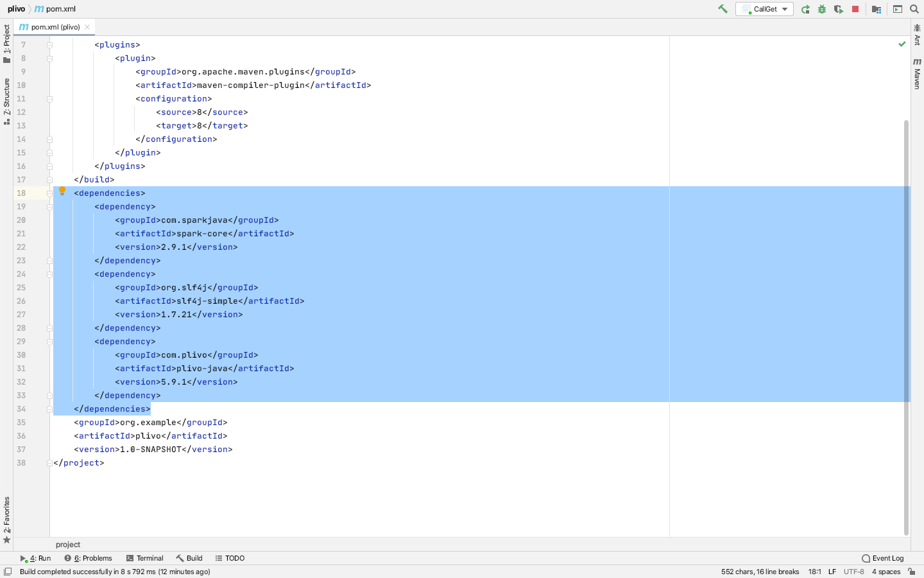Click the yellow intention lightbulb icon
The width and height of the screenshot is (924, 578).
(x=62, y=190)
